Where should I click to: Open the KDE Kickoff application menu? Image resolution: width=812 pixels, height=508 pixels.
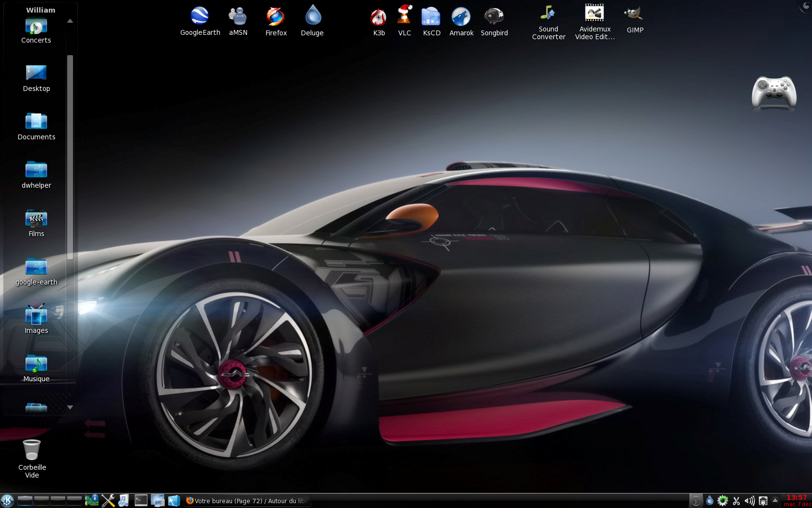pyautogui.click(x=7, y=501)
